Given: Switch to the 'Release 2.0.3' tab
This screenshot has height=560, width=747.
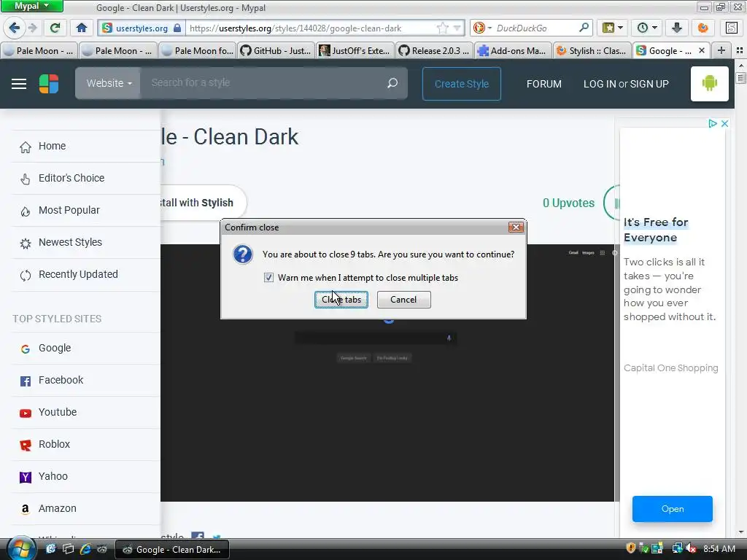Looking at the screenshot, I should [435, 50].
